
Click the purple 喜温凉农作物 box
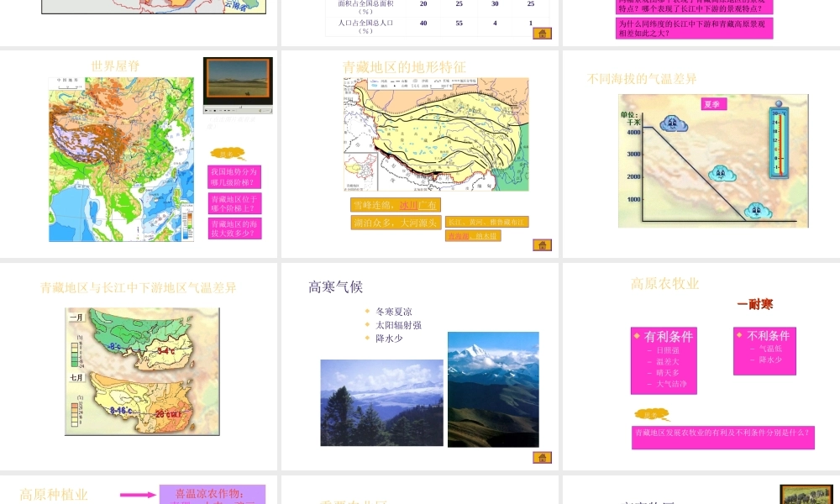point(213,495)
